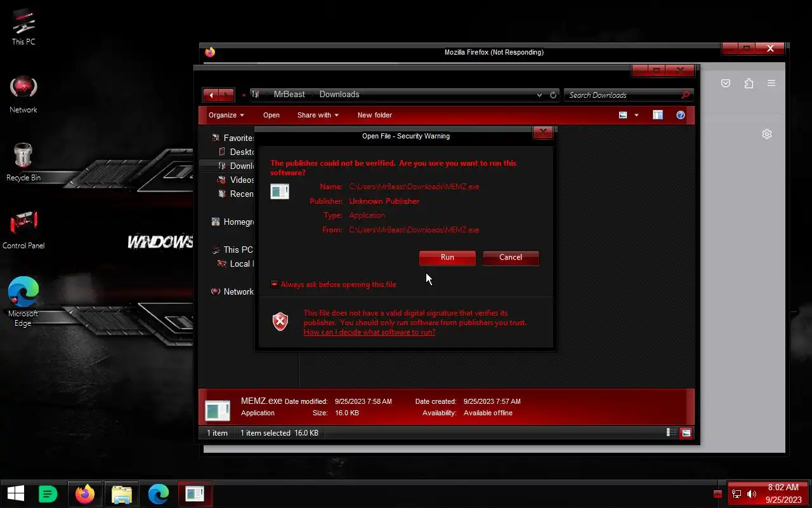The height and width of the screenshot is (508, 812).
Task: Click '1 item selected 16.0 KB' status
Action: click(x=279, y=432)
